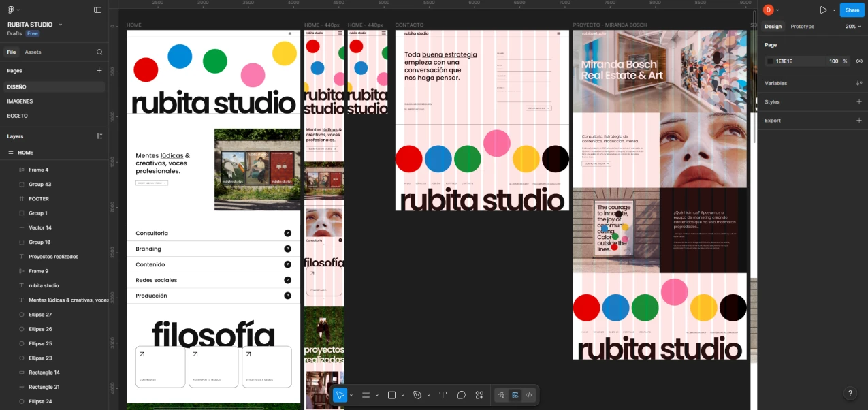This screenshot has width=868, height=410.
Task: Select the File tab
Action: tap(12, 52)
